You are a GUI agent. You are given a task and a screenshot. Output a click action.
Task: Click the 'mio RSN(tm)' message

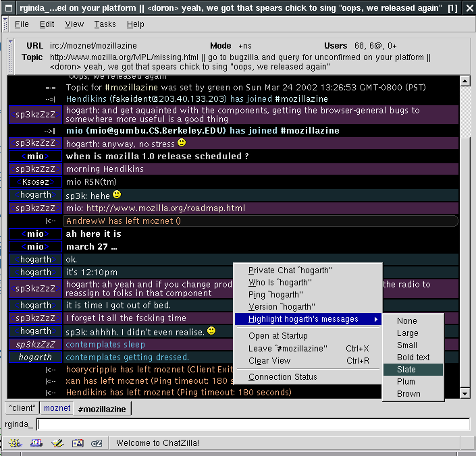pyautogui.click(x=91, y=182)
